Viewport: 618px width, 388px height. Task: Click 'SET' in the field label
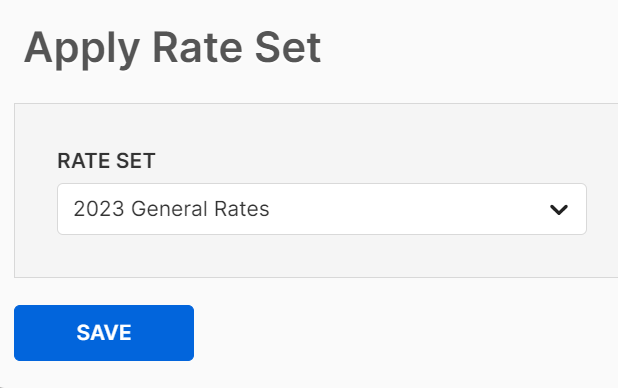(x=136, y=161)
